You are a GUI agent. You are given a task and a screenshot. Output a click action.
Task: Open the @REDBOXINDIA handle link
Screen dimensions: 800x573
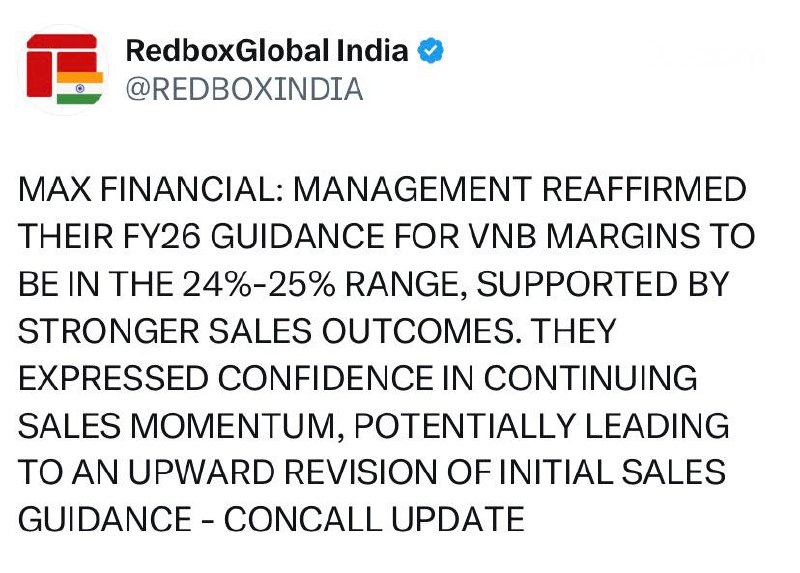[244, 89]
